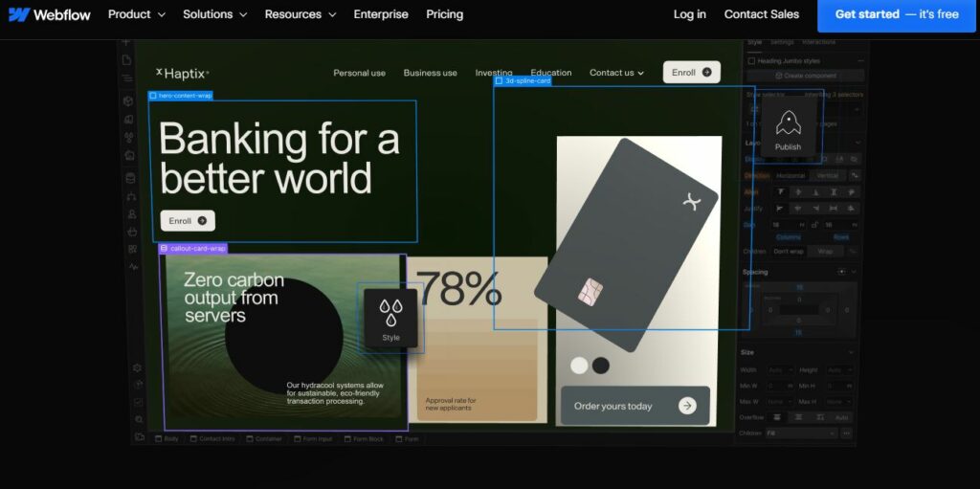Toggle the Heading Jumbo styles checkbox
Viewport: 980px width, 489px height.
coord(752,61)
